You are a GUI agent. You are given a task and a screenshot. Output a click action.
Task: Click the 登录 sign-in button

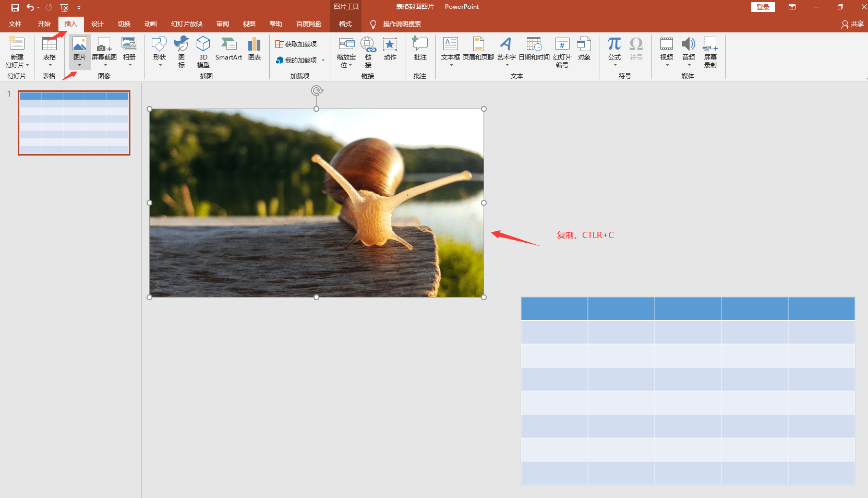tap(763, 7)
